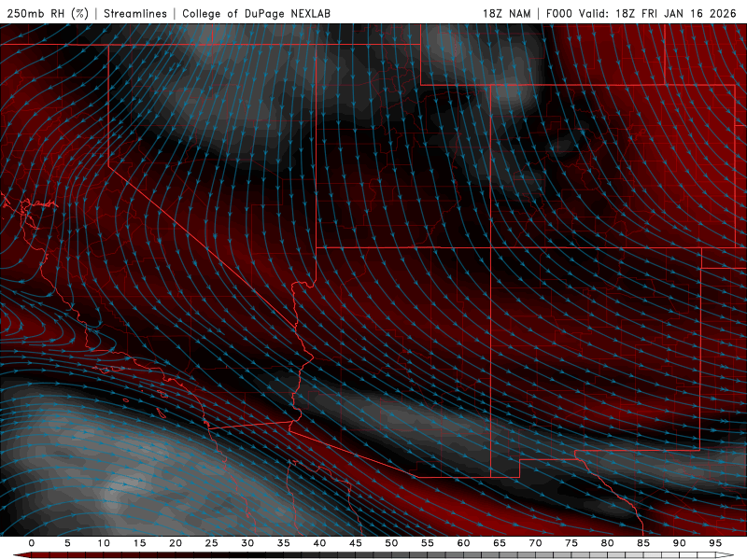Screen dimensions: 747x560
Task: Click the 70 value on the color scale
Action: 535,543
